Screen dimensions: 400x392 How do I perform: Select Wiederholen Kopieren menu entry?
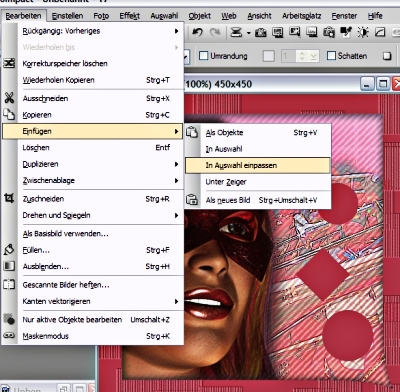coord(93,80)
